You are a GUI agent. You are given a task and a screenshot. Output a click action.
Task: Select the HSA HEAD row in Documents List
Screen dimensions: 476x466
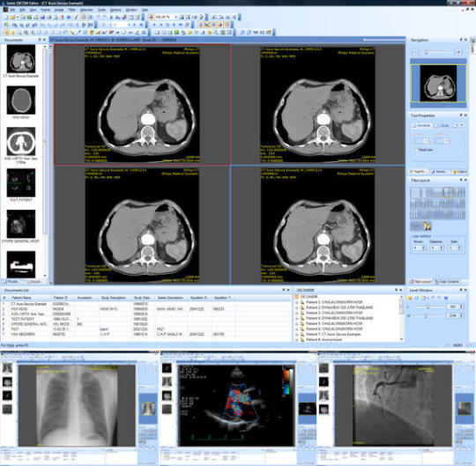145,309
